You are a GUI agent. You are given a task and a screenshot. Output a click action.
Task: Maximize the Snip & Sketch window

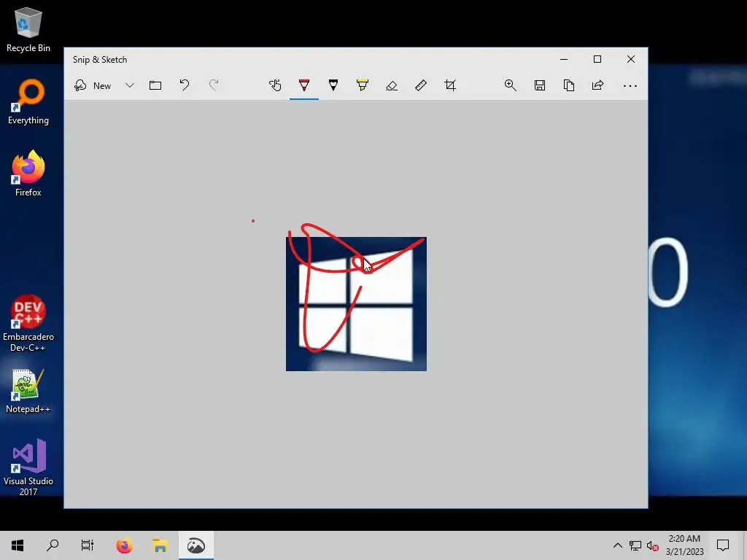[x=597, y=60]
